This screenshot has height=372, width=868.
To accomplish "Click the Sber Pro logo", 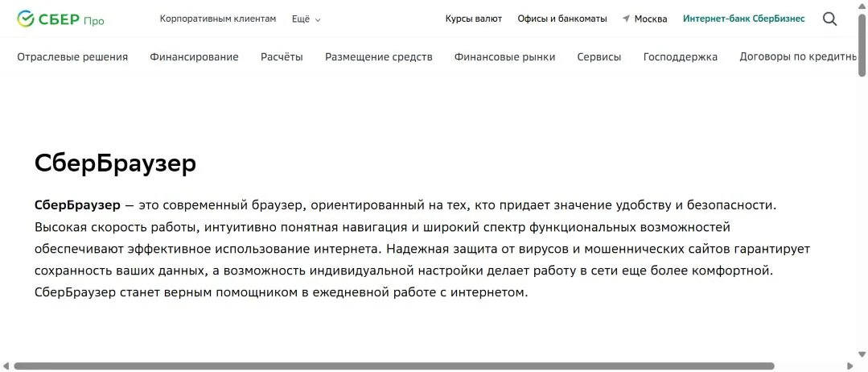I will click(60, 19).
